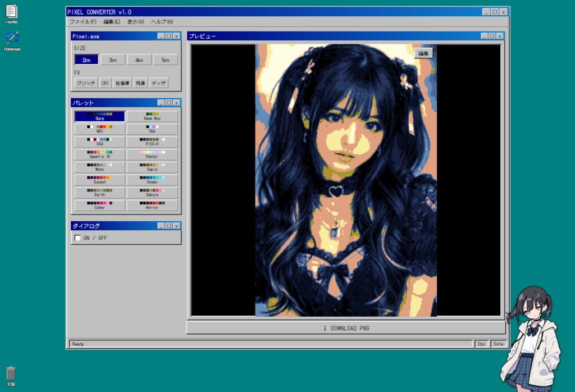
Task: Choose the PICO-8 color palette
Action: [152, 142]
